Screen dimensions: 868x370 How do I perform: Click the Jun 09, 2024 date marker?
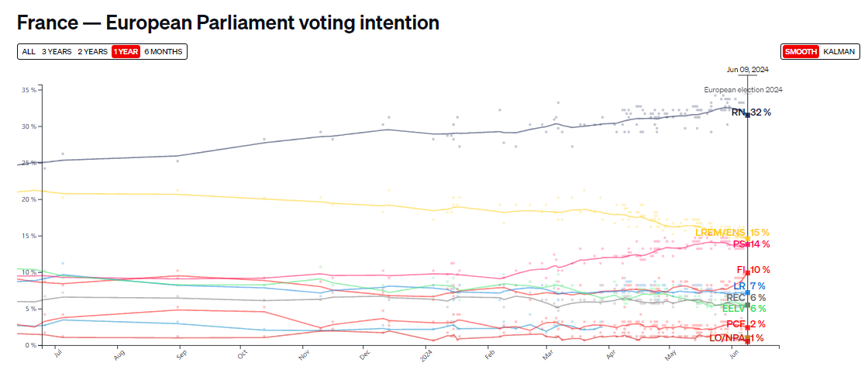click(747, 70)
